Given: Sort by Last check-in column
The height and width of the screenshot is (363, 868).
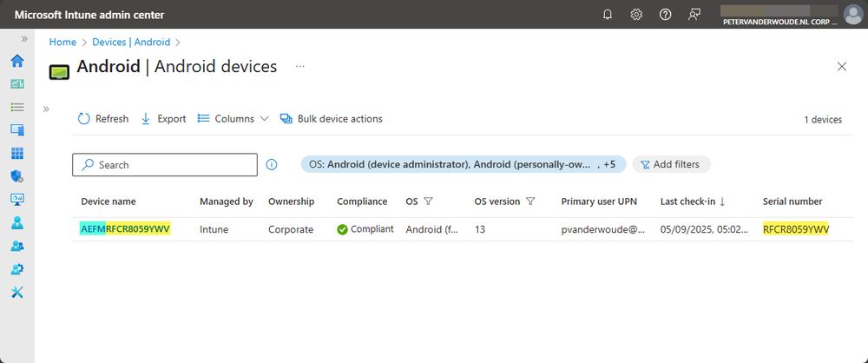Looking at the screenshot, I should click(x=693, y=201).
